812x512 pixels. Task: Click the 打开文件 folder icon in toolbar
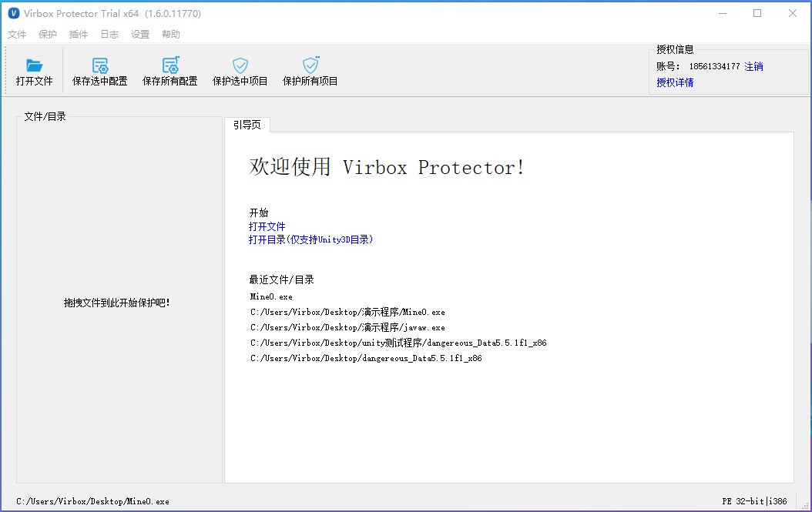click(x=34, y=65)
